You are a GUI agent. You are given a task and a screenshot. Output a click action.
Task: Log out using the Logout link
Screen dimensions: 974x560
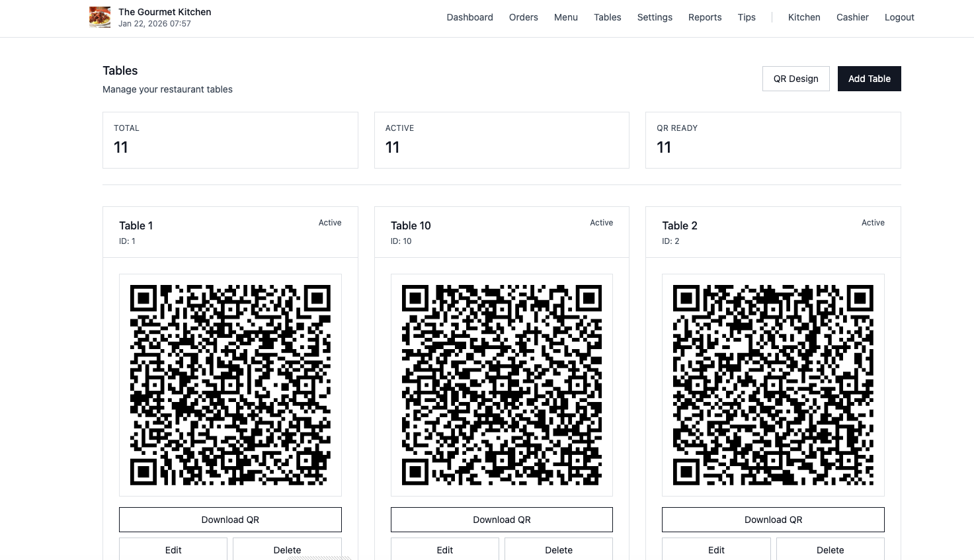[x=899, y=17]
